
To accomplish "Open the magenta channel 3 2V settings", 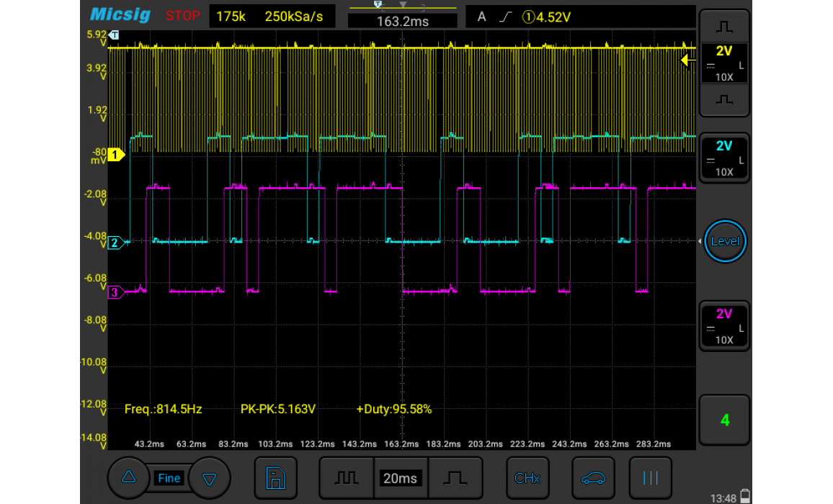I will click(x=724, y=326).
